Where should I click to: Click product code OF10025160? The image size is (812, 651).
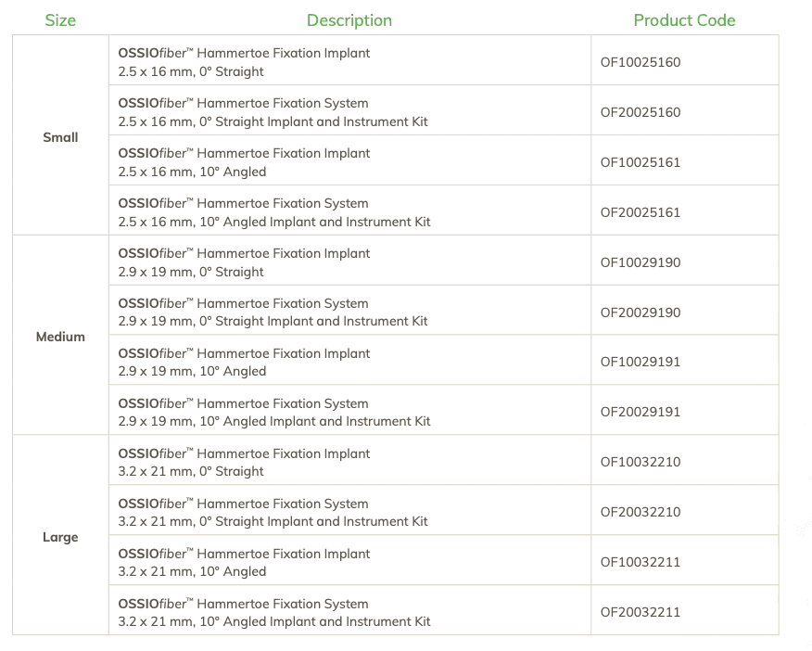(641, 62)
